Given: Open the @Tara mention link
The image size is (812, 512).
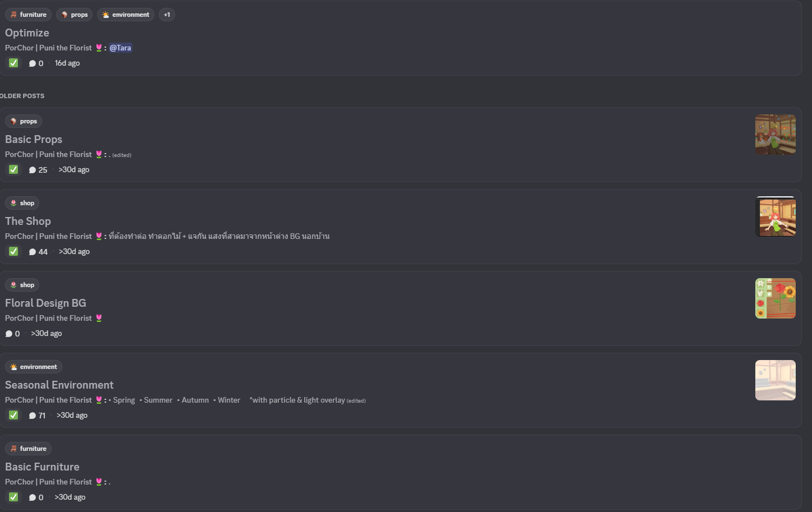Looking at the screenshot, I should point(120,48).
